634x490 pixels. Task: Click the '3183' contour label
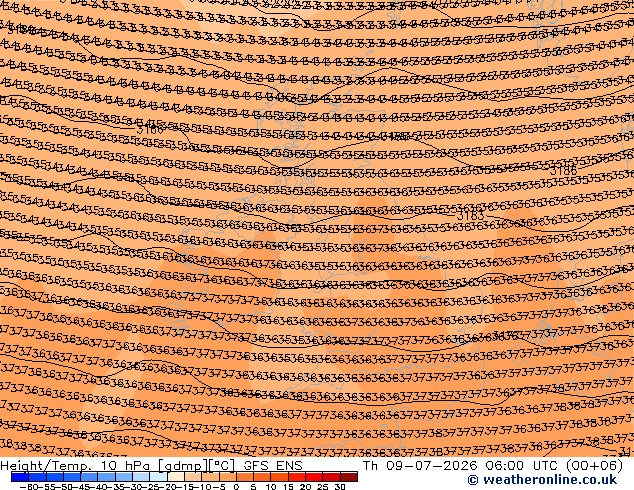tap(470, 216)
